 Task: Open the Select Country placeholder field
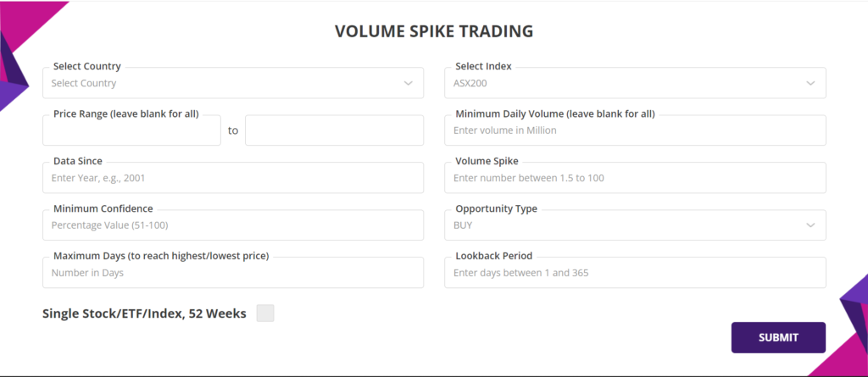(x=220, y=83)
